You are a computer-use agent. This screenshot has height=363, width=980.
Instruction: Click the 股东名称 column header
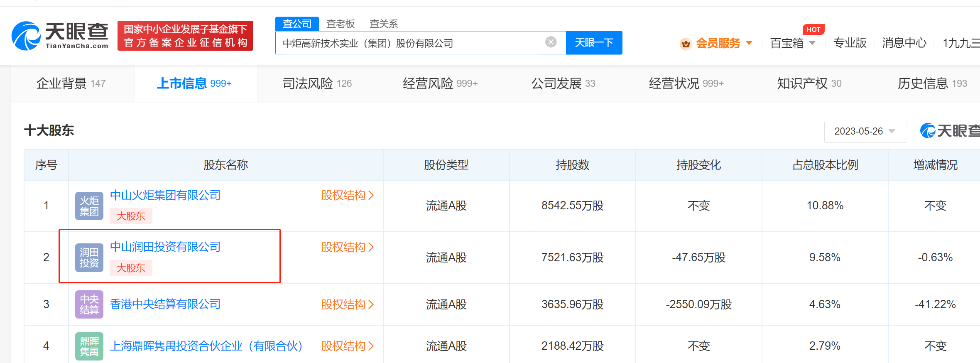click(226, 165)
